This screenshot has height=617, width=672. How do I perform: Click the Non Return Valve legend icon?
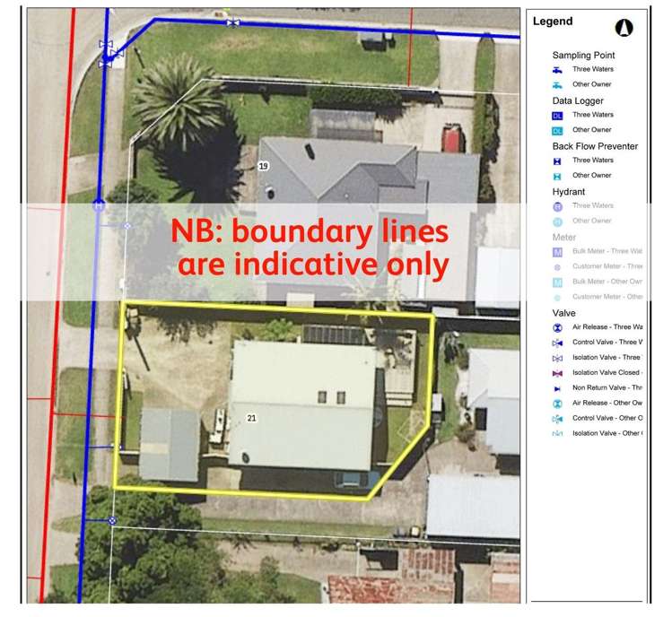tap(557, 388)
